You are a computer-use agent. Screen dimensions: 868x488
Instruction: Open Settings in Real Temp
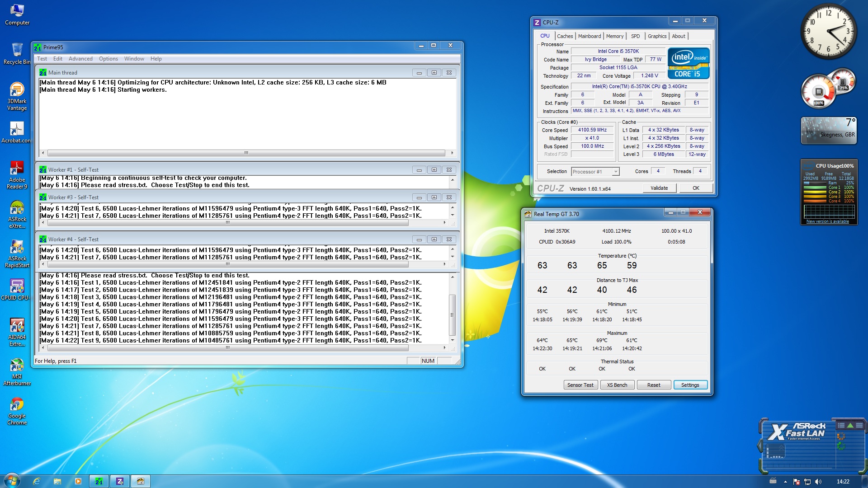pyautogui.click(x=690, y=385)
